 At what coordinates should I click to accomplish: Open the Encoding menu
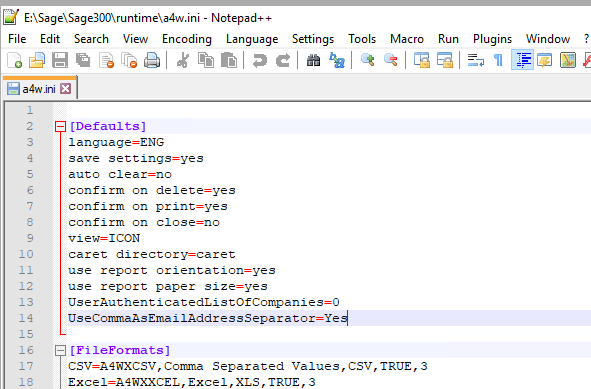click(187, 39)
